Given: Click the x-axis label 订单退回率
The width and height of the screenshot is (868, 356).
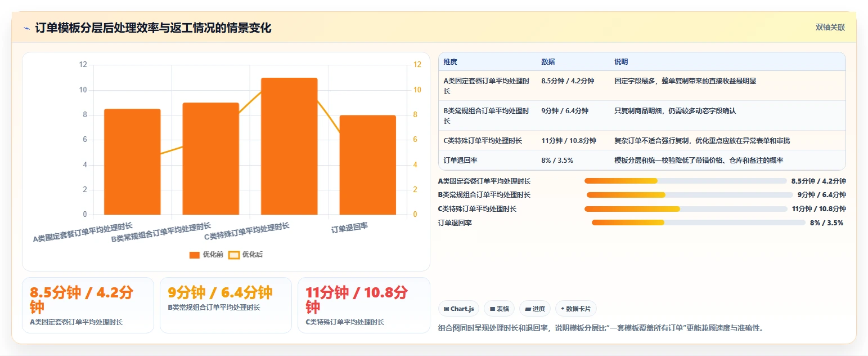Looking at the screenshot, I should pos(349,228).
